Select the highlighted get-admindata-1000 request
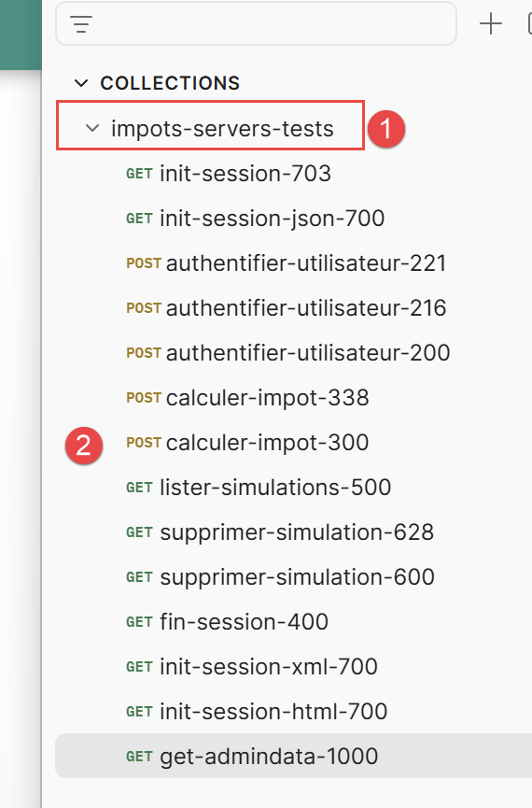 (x=294, y=756)
